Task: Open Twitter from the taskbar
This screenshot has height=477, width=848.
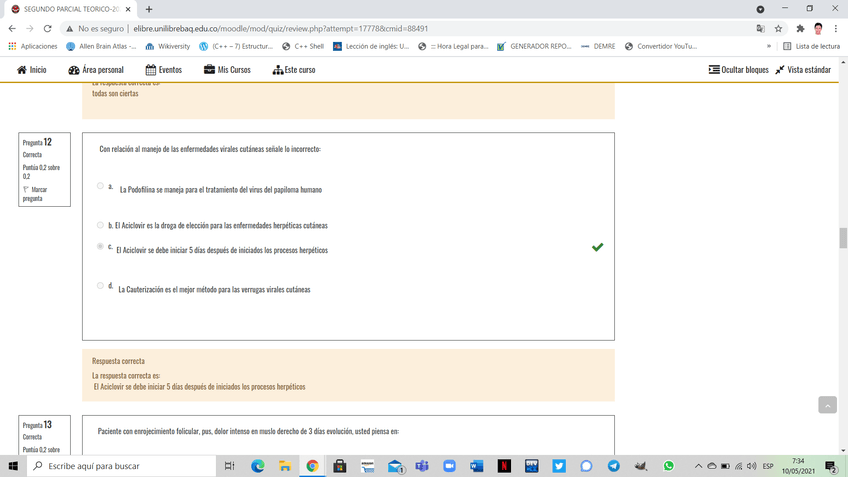Action: 559,466
